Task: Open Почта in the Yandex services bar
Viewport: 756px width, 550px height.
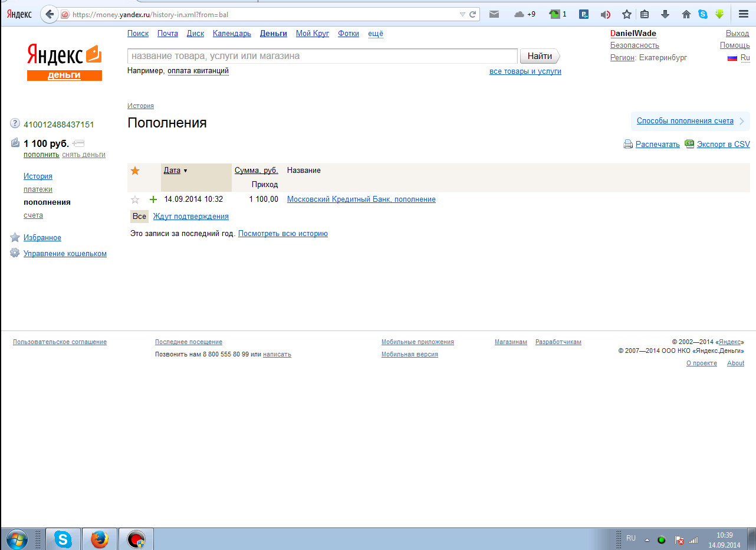Action: pyautogui.click(x=167, y=34)
